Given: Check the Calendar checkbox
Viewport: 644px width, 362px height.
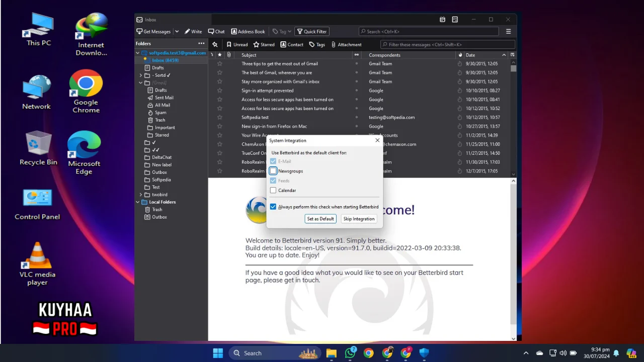Looking at the screenshot, I should coord(273,190).
